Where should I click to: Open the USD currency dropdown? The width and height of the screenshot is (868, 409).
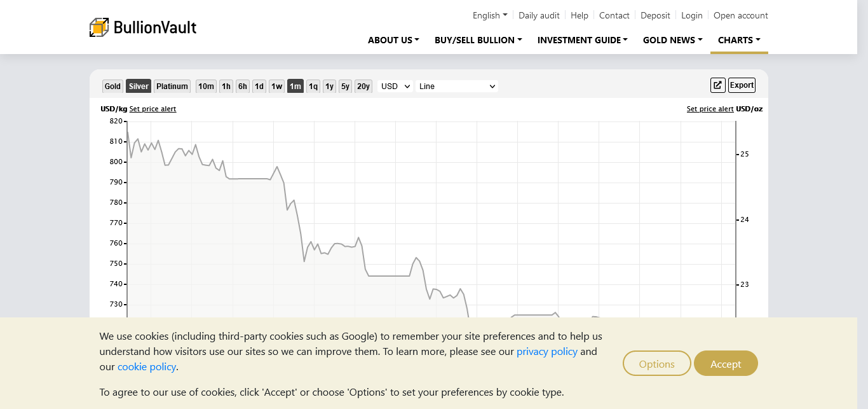[395, 87]
